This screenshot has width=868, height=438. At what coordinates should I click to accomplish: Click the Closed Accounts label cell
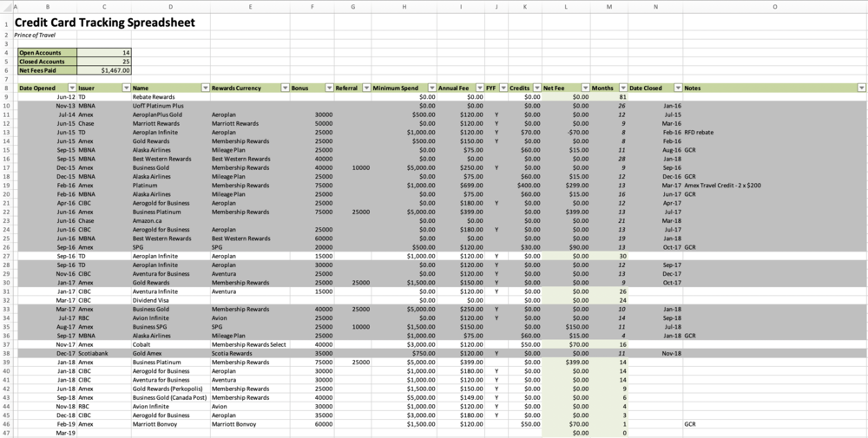click(x=47, y=62)
